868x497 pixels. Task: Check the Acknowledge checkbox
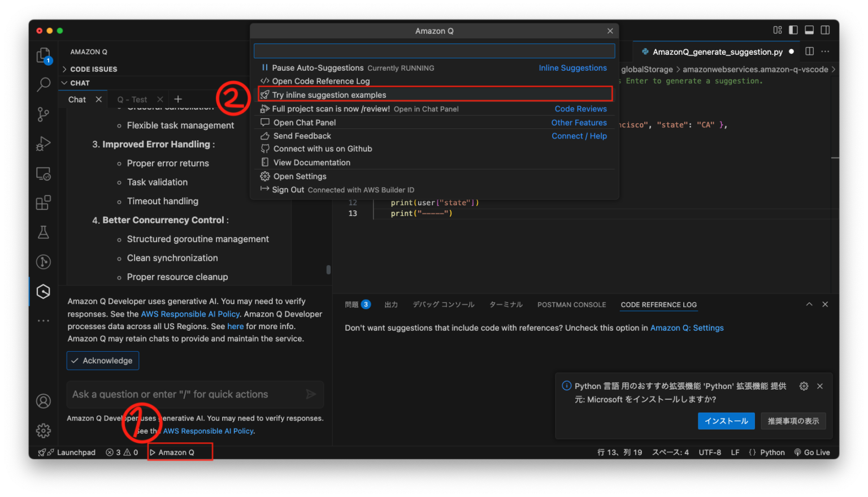[102, 360]
